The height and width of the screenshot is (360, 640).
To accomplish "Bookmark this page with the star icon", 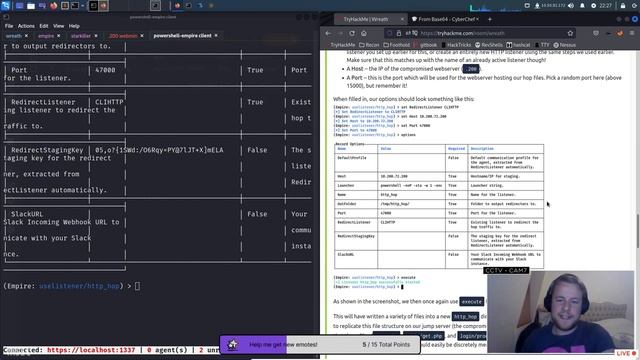I will 570,33.
